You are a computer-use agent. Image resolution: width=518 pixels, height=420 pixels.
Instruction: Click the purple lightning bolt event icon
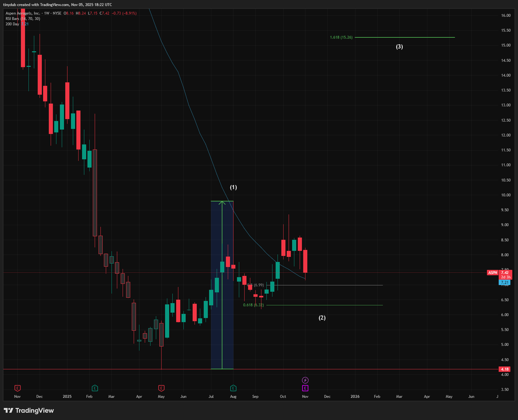point(305,380)
